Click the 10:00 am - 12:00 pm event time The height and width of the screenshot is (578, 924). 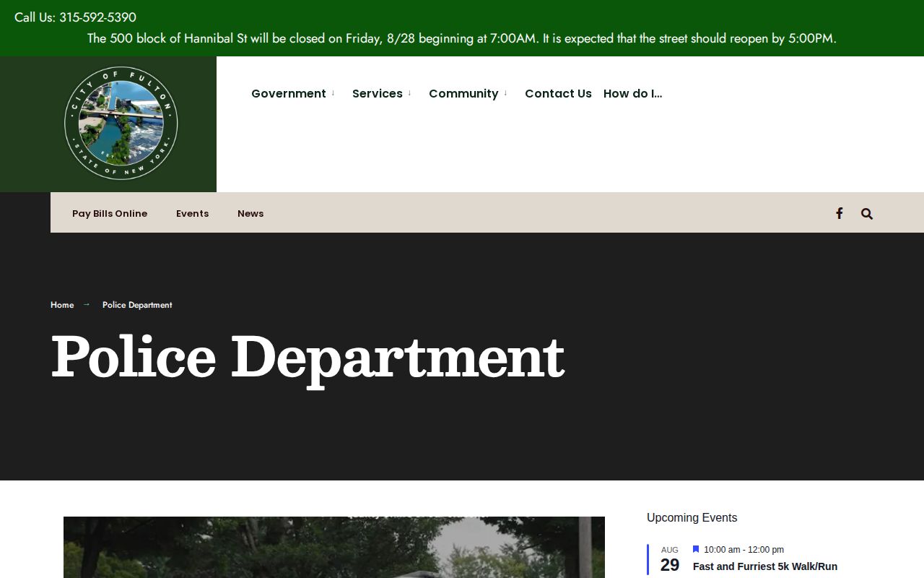tap(744, 550)
